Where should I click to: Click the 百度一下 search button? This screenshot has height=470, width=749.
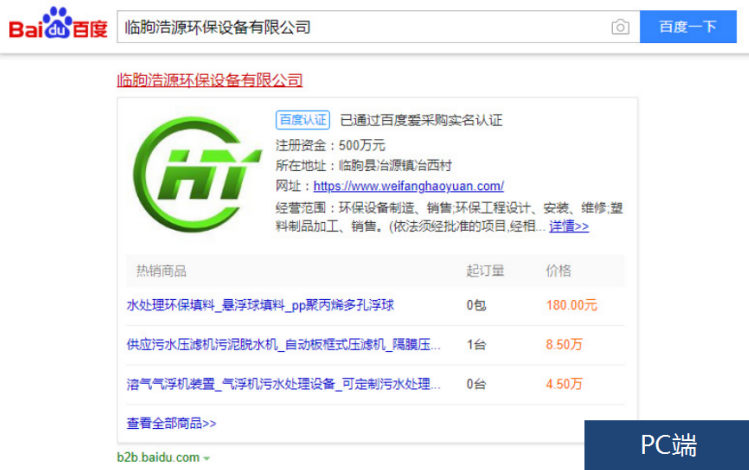click(x=688, y=27)
